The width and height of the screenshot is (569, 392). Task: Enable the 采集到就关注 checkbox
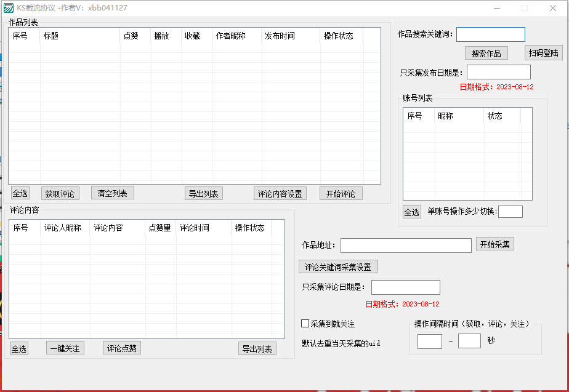[x=305, y=324]
